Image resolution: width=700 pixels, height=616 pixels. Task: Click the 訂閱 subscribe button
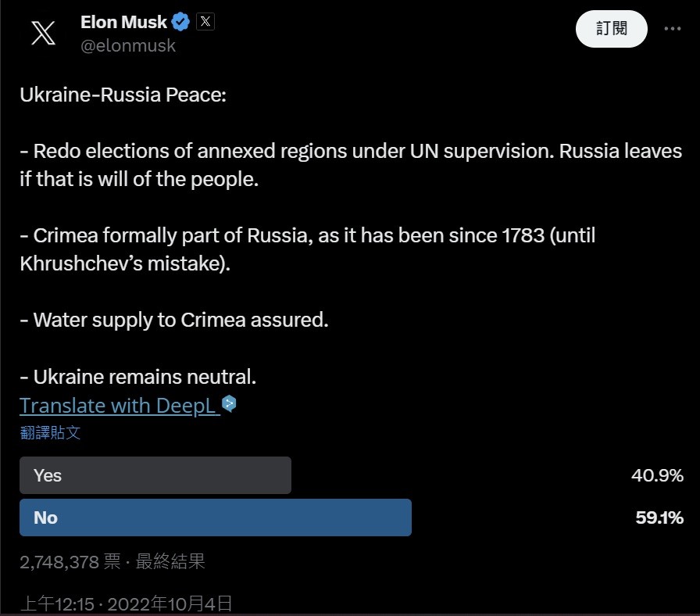(x=611, y=29)
